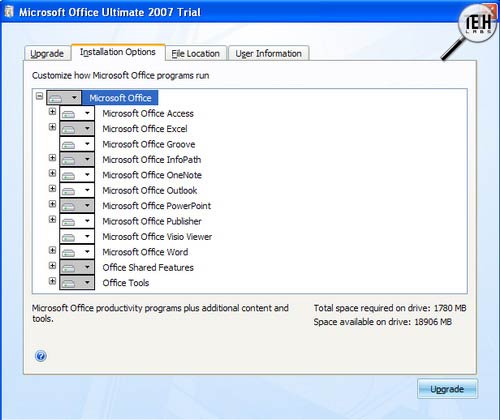This screenshot has height=420, width=500.
Task: Open install option dropdown for Visio Viewer
Action: click(77, 237)
